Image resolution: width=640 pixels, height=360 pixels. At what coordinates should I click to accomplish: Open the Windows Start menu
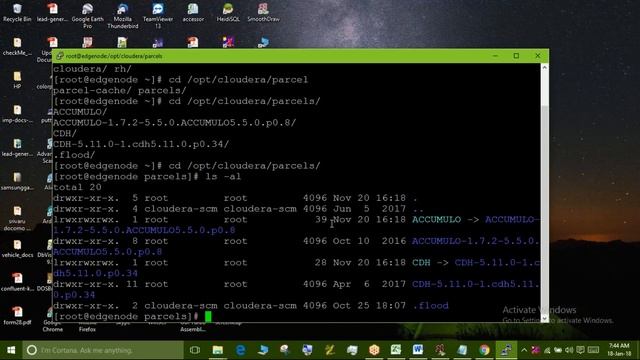click(x=11, y=350)
